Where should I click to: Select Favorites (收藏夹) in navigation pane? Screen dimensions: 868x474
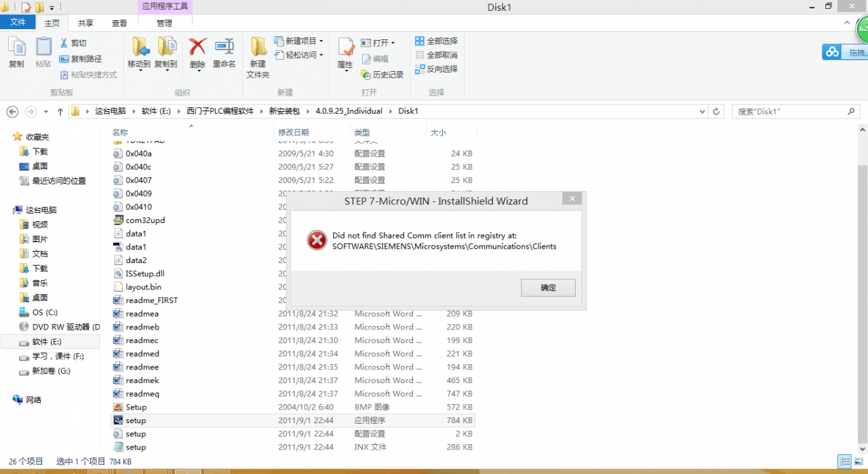tap(37, 137)
